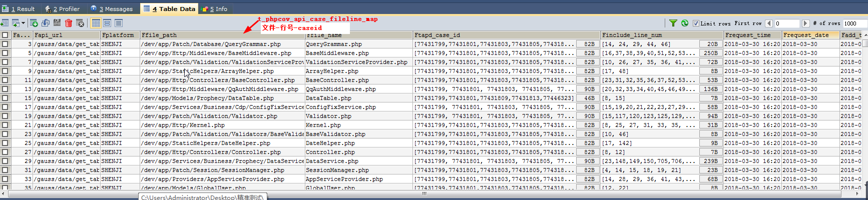This screenshot has height=200, width=868.
Task: Check the row checkbox for QqAuthMiddleware.php
Action: [5, 89]
